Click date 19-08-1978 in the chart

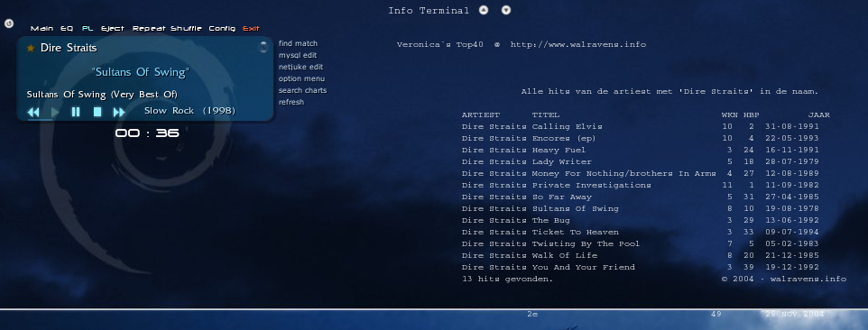click(x=792, y=209)
